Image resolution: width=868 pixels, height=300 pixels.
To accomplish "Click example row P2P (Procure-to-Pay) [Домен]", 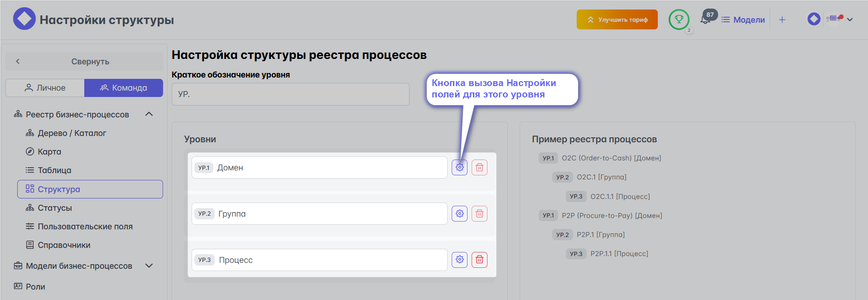I will (x=600, y=216).
